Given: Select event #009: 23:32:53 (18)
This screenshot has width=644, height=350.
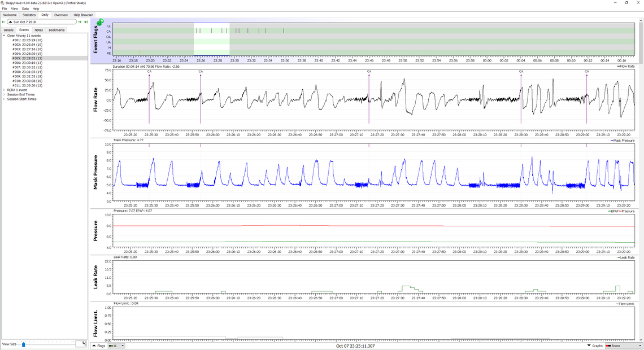Looking at the screenshot, I should click(x=27, y=76).
